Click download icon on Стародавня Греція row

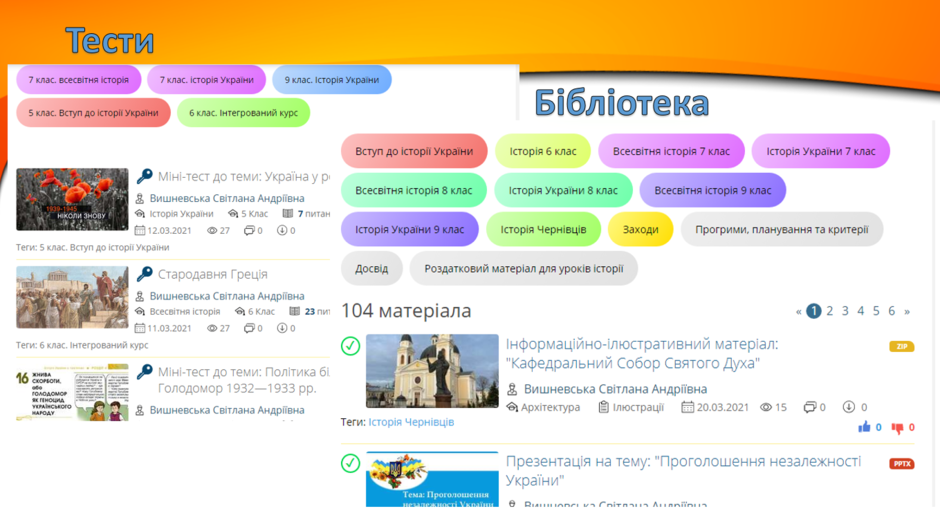point(282,328)
